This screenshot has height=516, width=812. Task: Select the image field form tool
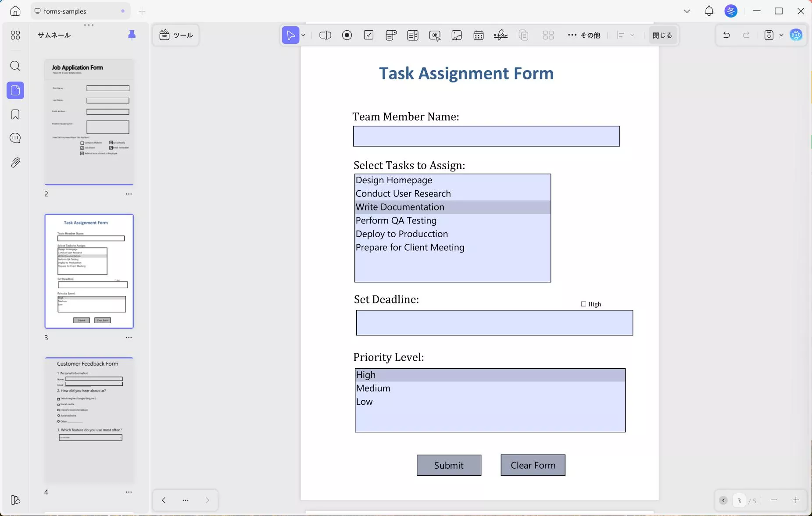click(457, 35)
